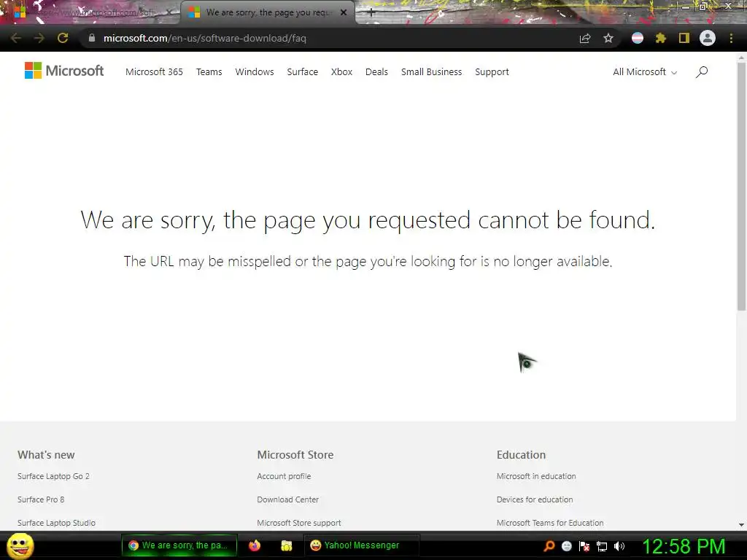The height and width of the screenshot is (560, 747).
Task: Click the 12:58 PM clock
Action: point(684,546)
